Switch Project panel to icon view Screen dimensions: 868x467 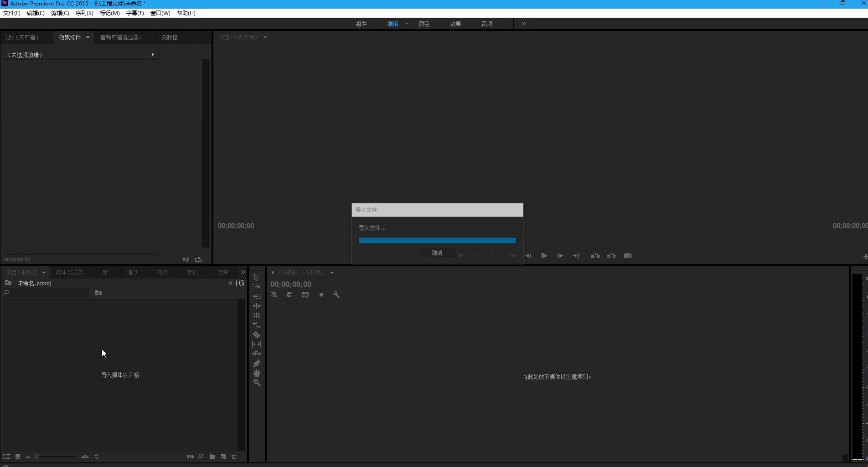click(17, 457)
